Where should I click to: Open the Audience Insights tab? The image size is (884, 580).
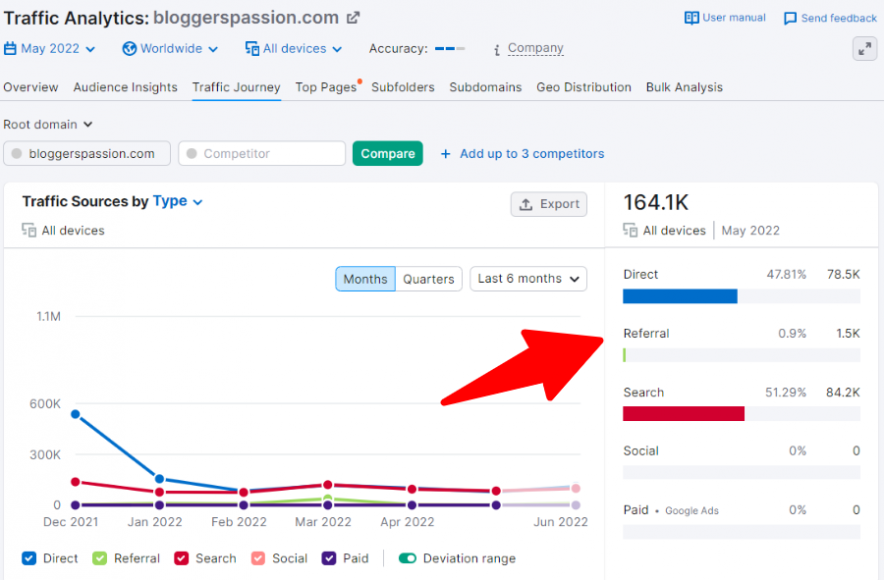point(125,87)
